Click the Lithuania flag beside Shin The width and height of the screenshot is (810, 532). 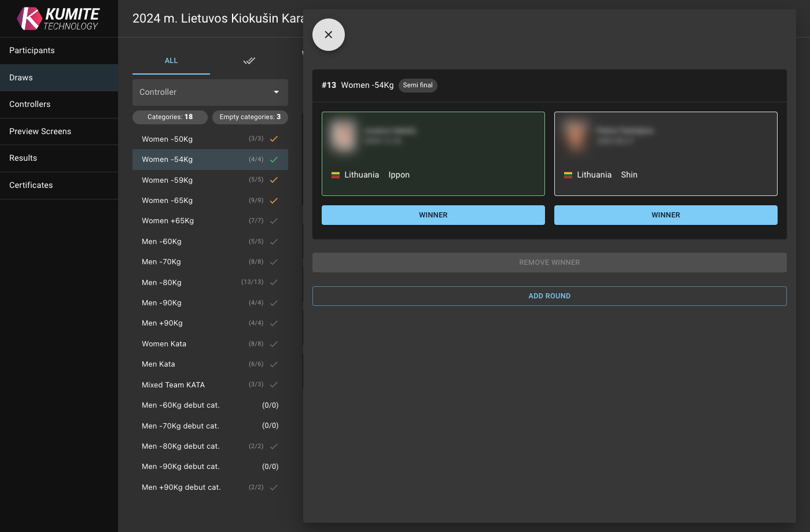(568, 174)
